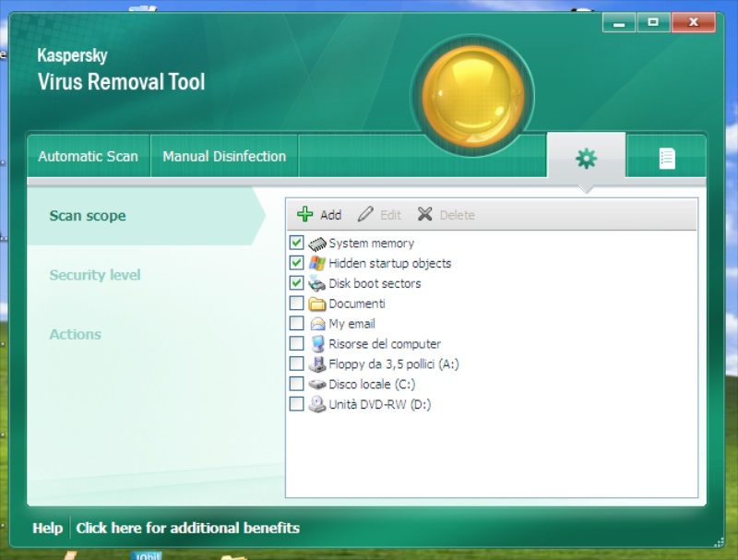738x560 pixels.
Task: Uncheck Hidden startup objects checkbox
Action: (x=296, y=263)
